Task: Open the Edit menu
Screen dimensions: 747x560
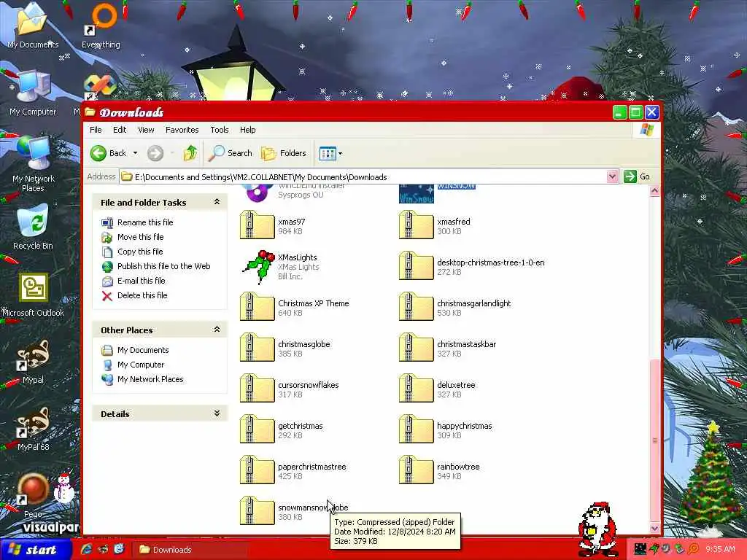Action: (120, 130)
